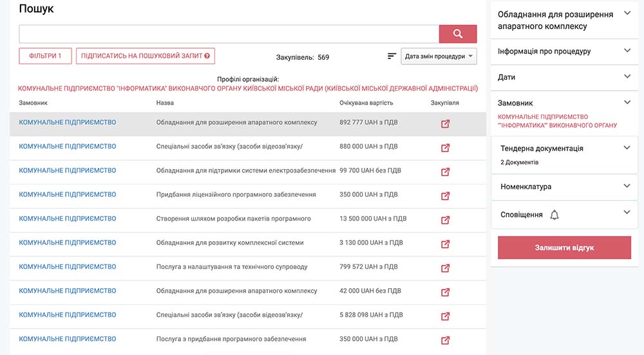The width and height of the screenshot is (644, 355).
Task: Open tender link icon for 799 572 UAH row
Action: [x=445, y=268]
